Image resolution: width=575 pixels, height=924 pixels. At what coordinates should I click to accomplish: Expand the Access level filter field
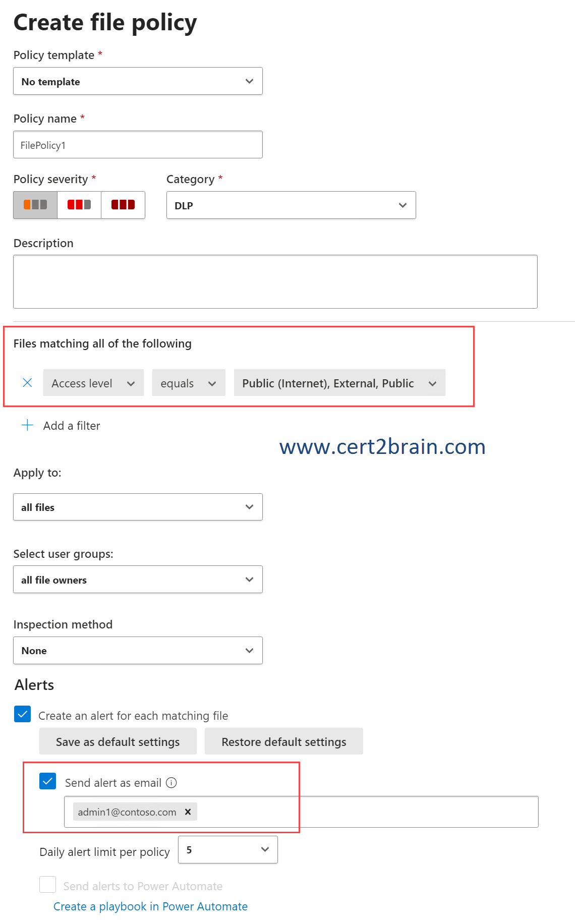point(93,383)
